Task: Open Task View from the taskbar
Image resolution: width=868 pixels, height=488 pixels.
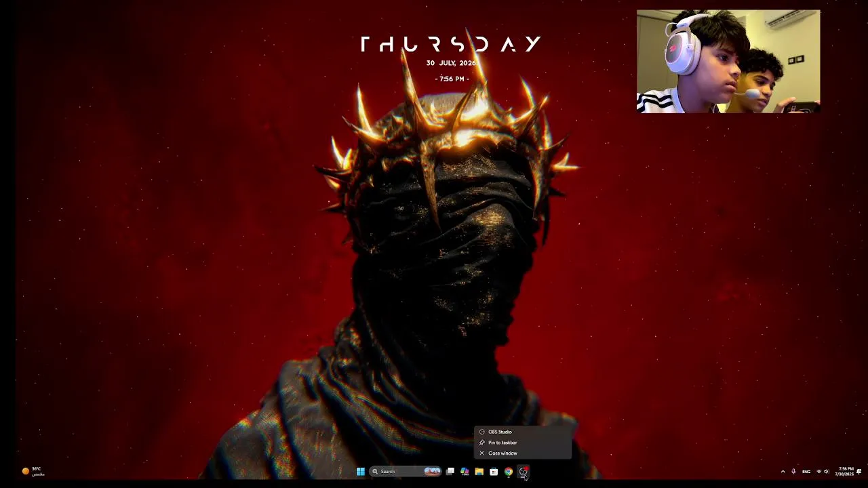Action: [450, 472]
